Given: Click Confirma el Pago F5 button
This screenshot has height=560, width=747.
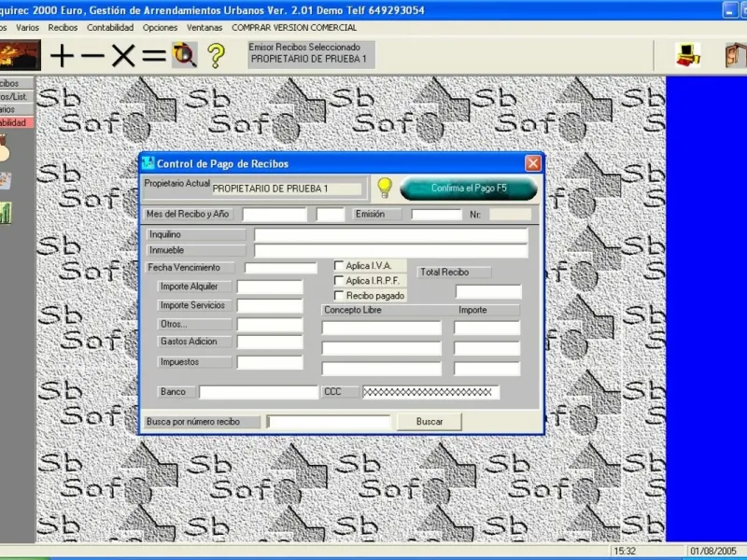Looking at the screenshot, I should point(469,189).
